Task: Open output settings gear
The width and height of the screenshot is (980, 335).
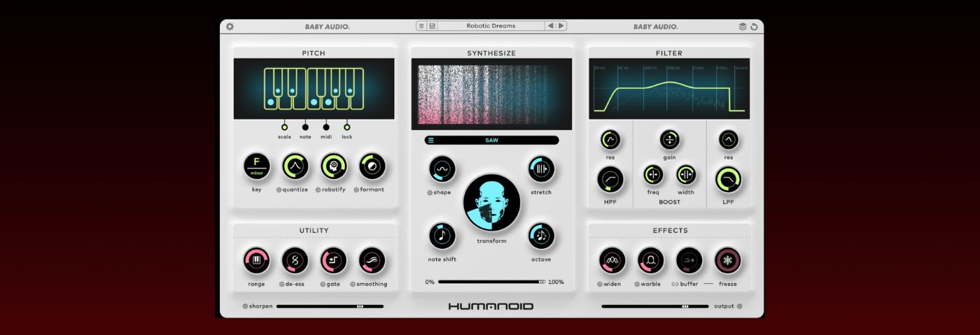Action: [739, 306]
